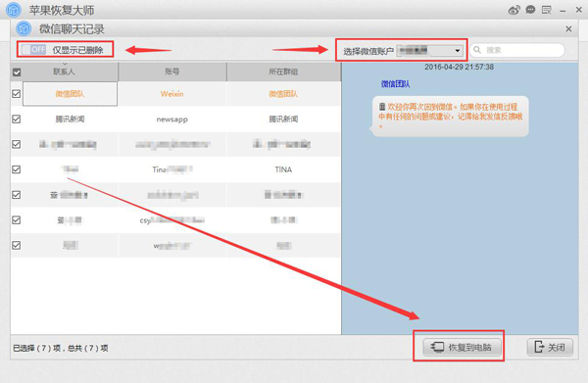
Task: Sort by 所在群组 column header
Action: click(284, 72)
